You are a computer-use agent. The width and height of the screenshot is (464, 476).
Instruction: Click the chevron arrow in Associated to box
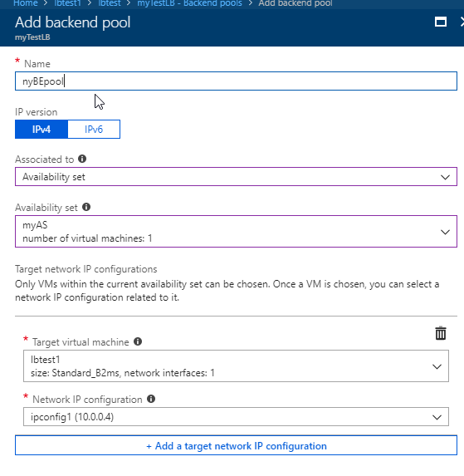coord(445,177)
